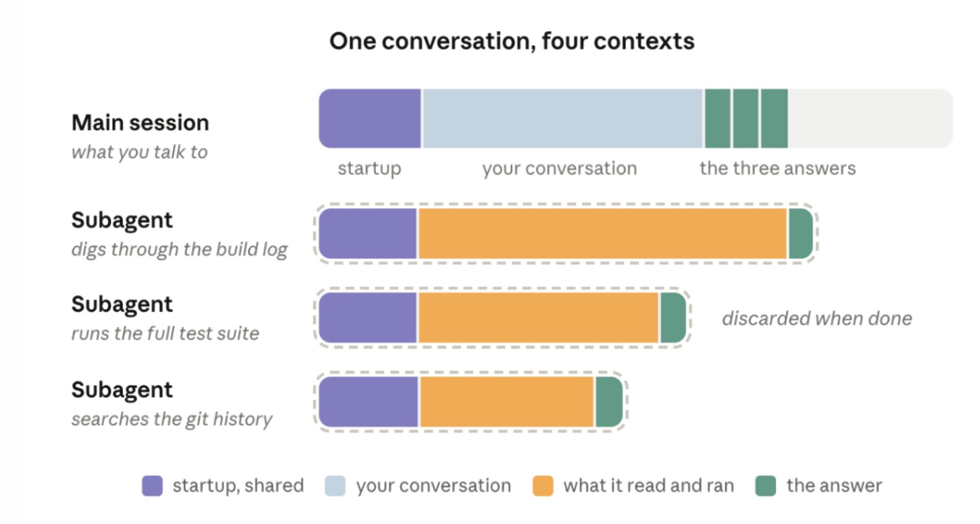Click the green answer end of test suite subagent
Image resolution: width=980 pixels, height=524 pixels.
(x=673, y=318)
